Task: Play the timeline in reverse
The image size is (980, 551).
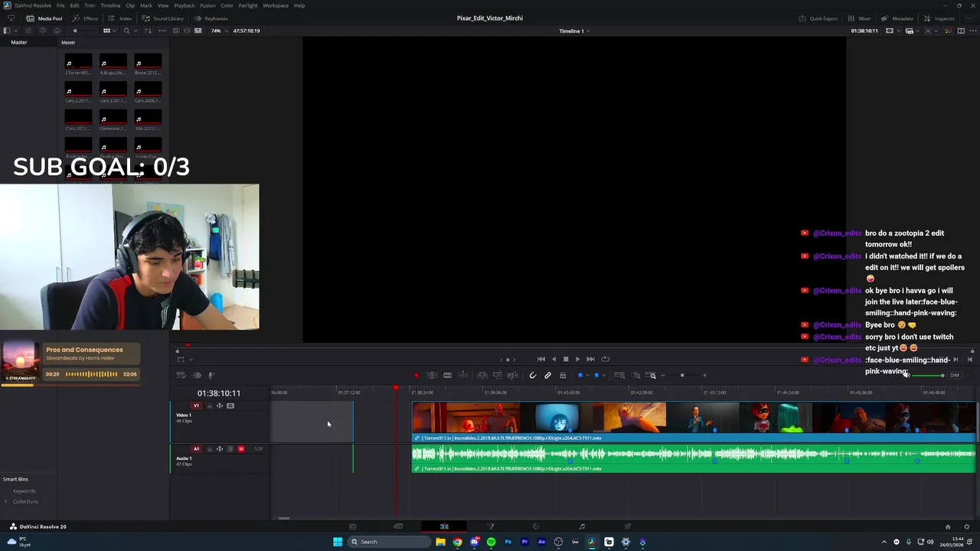Action: click(554, 359)
